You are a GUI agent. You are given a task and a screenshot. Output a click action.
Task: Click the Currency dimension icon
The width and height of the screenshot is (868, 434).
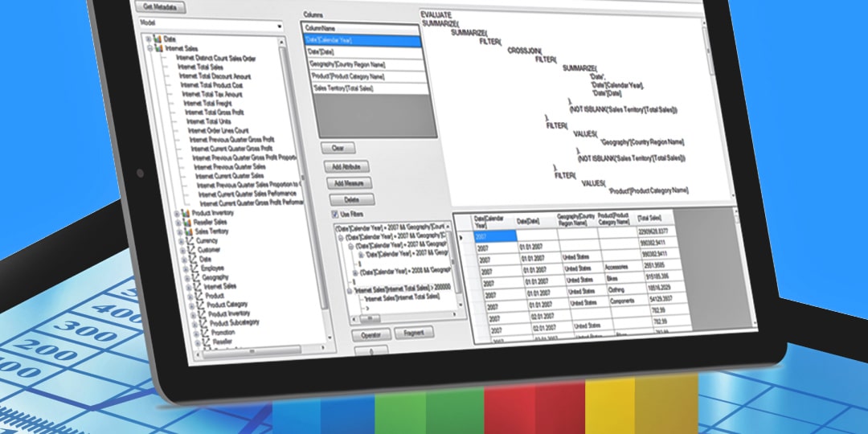coord(189,241)
